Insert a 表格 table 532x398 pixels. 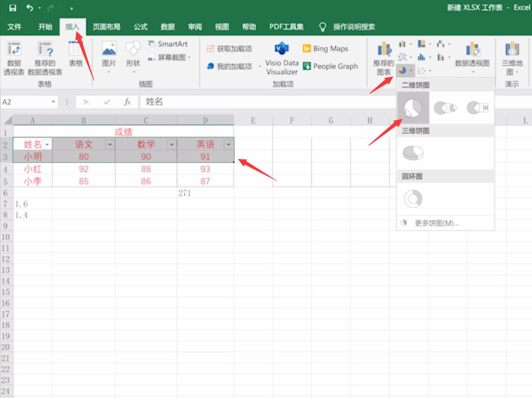(75, 55)
